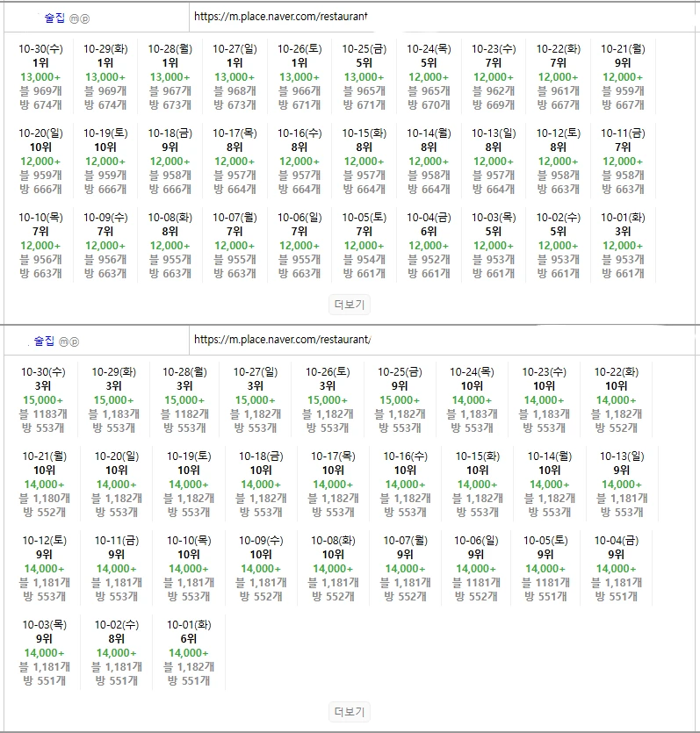This screenshot has height=733, width=700.
Task: Open the upper m.place.naver.com restaurant URL
Action: pos(279,17)
